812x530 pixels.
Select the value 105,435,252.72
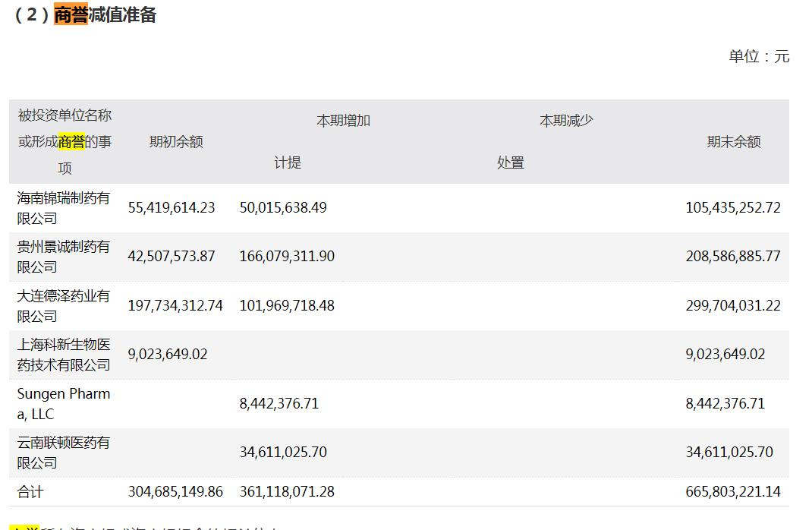click(x=733, y=208)
